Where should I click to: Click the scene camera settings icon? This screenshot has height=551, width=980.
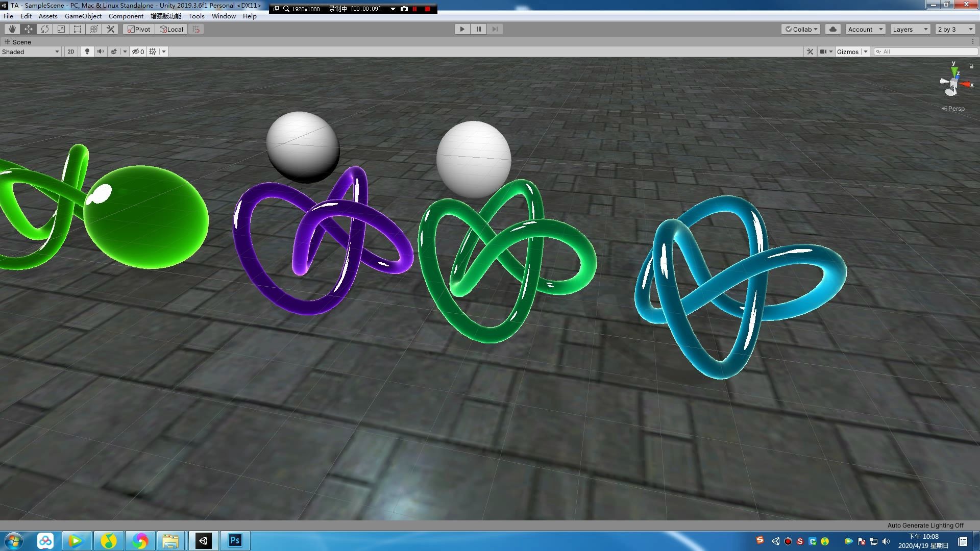[825, 51]
